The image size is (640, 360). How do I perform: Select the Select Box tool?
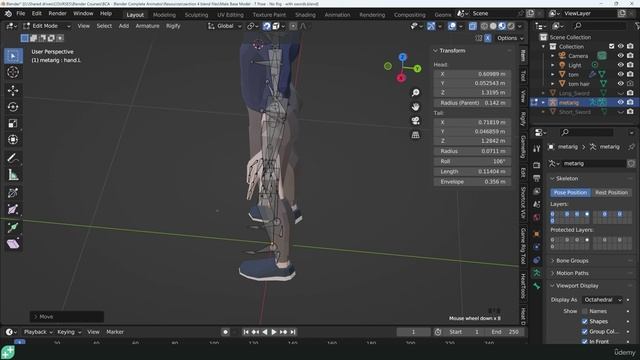13,56
